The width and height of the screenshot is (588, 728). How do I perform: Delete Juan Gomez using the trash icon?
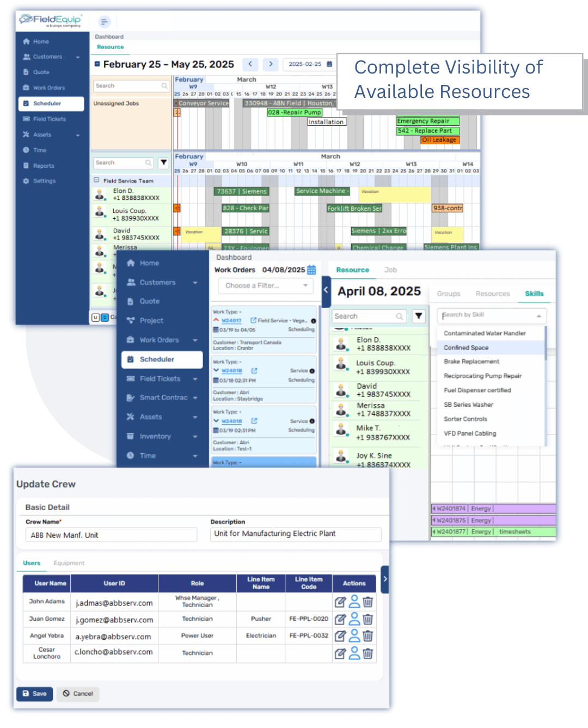[x=368, y=619]
